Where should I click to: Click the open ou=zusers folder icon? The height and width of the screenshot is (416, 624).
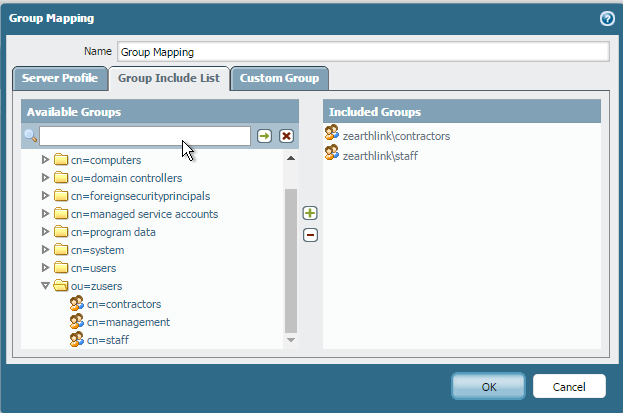click(x=60, y=286)
